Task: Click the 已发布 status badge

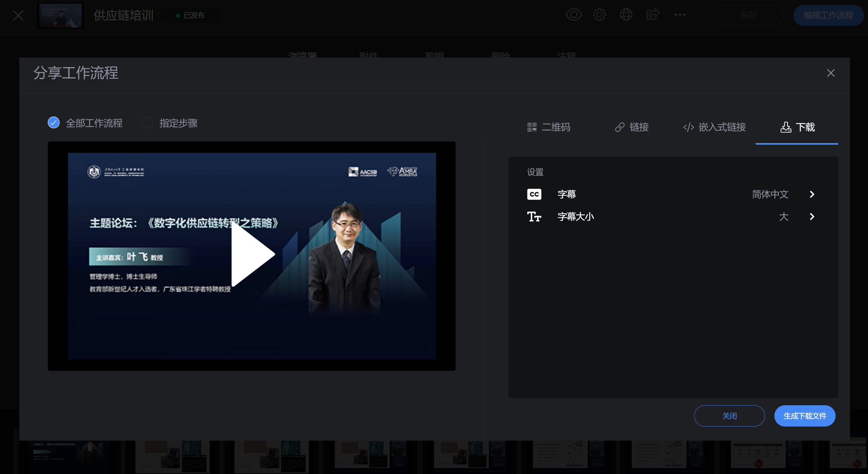Action: 190,15
